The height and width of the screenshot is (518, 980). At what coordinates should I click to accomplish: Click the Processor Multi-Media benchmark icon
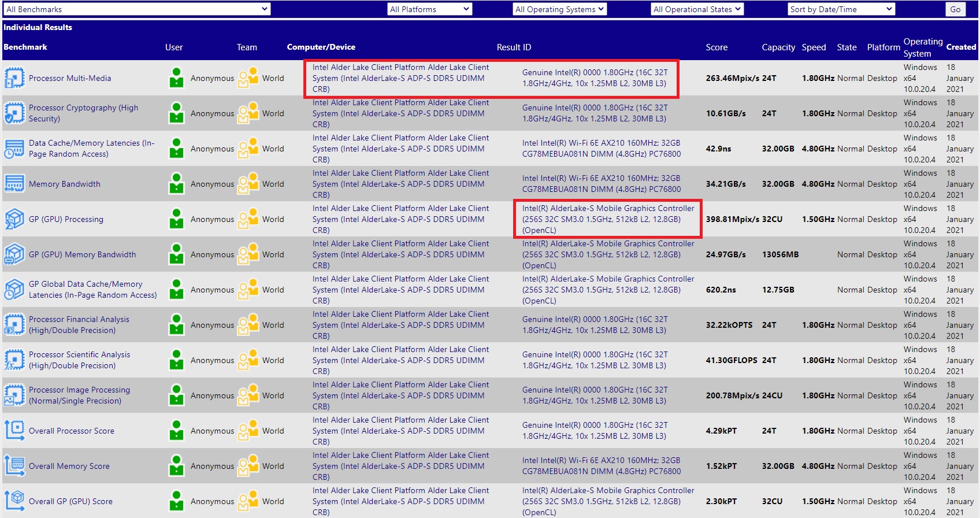pos(14,78)
